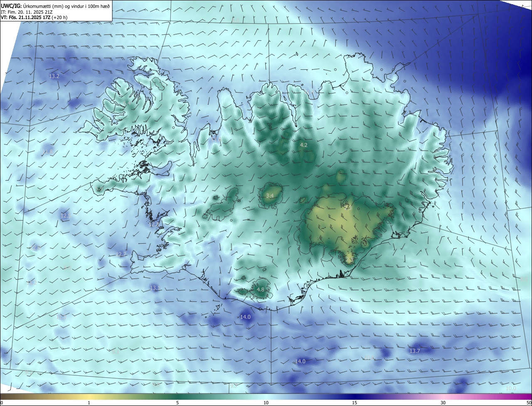Screen dimensions: 532x406
Task: Click the '0' tick on the colour scale
Action: pyautogui.click(x=2, y=403)
